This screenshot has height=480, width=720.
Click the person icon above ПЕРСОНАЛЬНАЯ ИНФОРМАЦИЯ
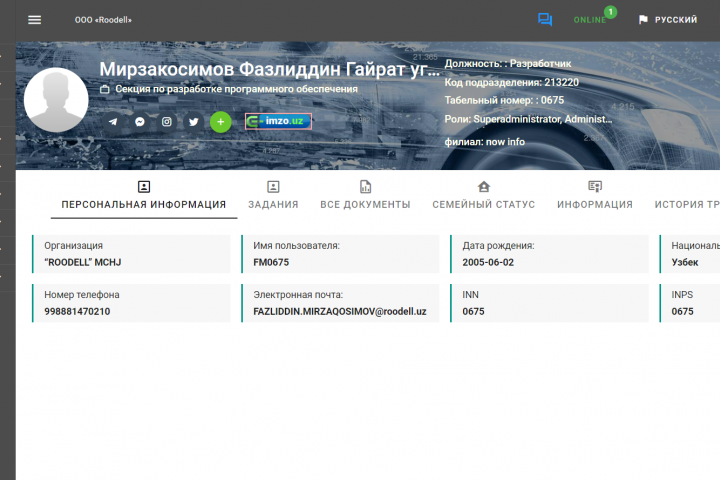click(144, 186)
